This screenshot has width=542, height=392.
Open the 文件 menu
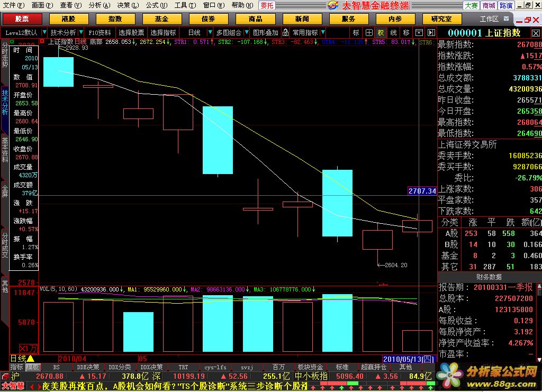point(14,5)
